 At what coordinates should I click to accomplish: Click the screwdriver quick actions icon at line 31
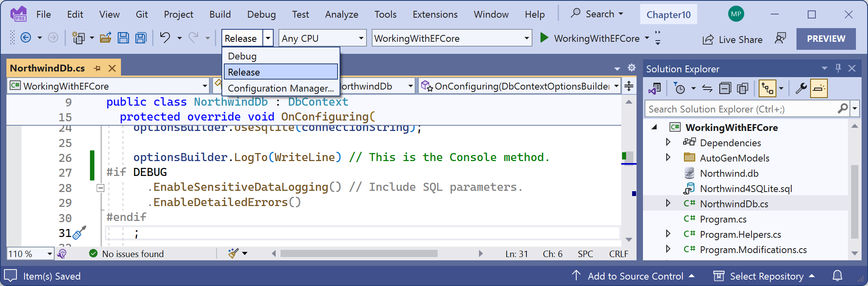point(79,233)
